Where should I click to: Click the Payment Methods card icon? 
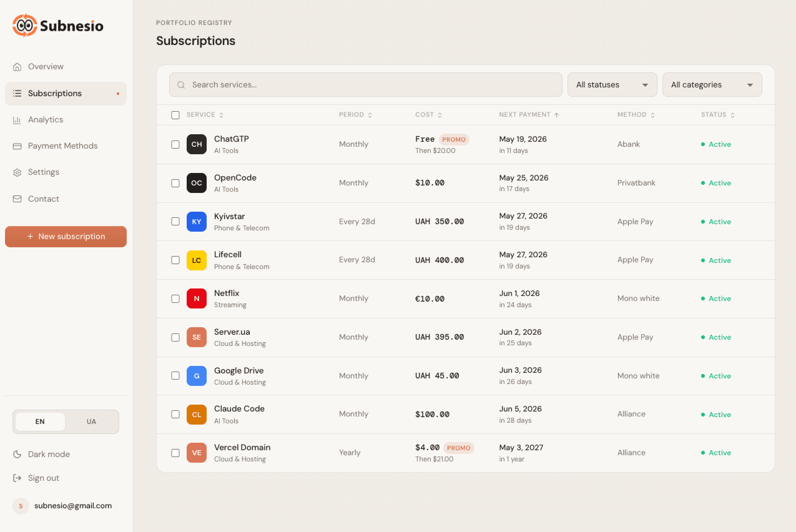pos(17,146)
